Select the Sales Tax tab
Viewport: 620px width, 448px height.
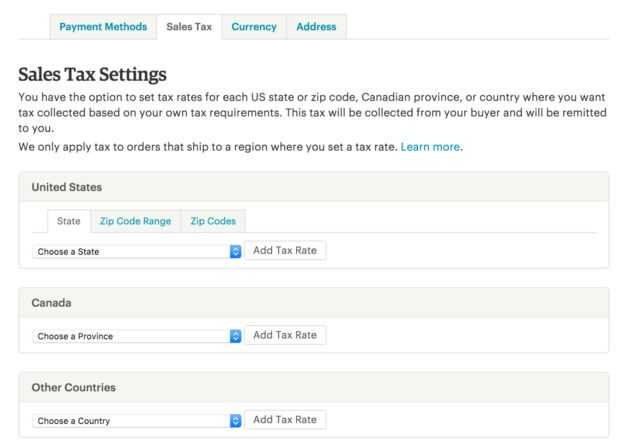click(189, 26)
